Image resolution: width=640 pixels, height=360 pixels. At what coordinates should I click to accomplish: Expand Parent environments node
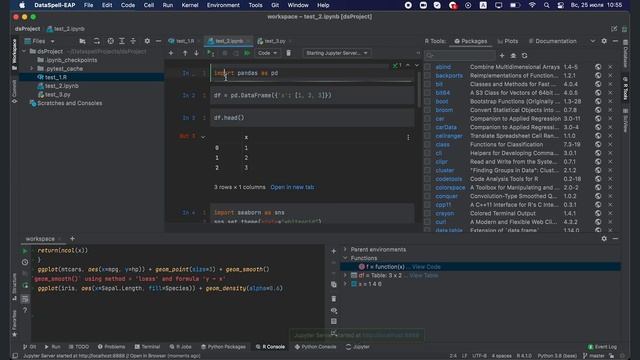point(345,249)
